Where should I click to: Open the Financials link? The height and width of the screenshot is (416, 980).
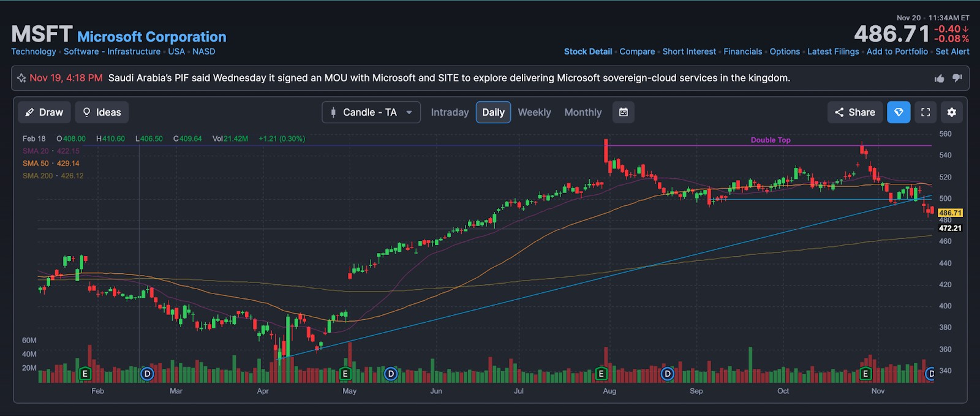click(743, 51)
